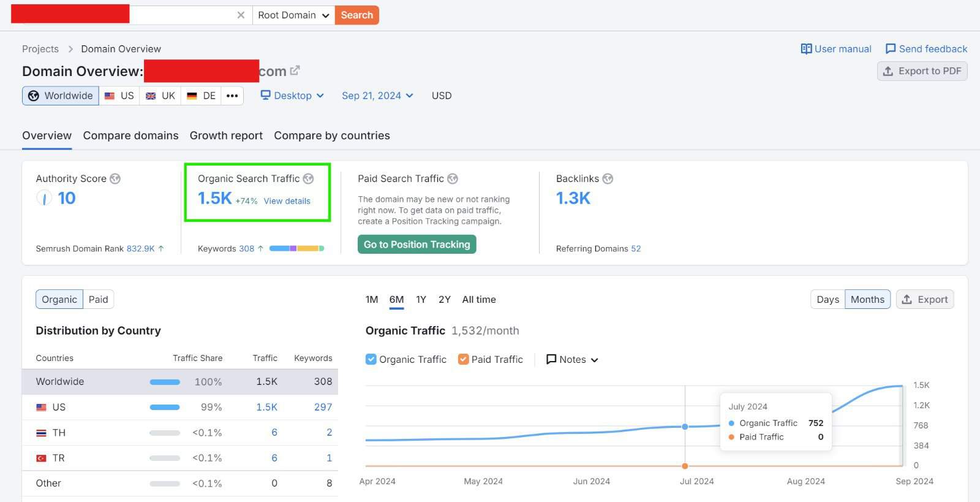Screen dimensions: 980x502
Task: Click the Send feedback speech bubble icon
Action: point(891,49)
